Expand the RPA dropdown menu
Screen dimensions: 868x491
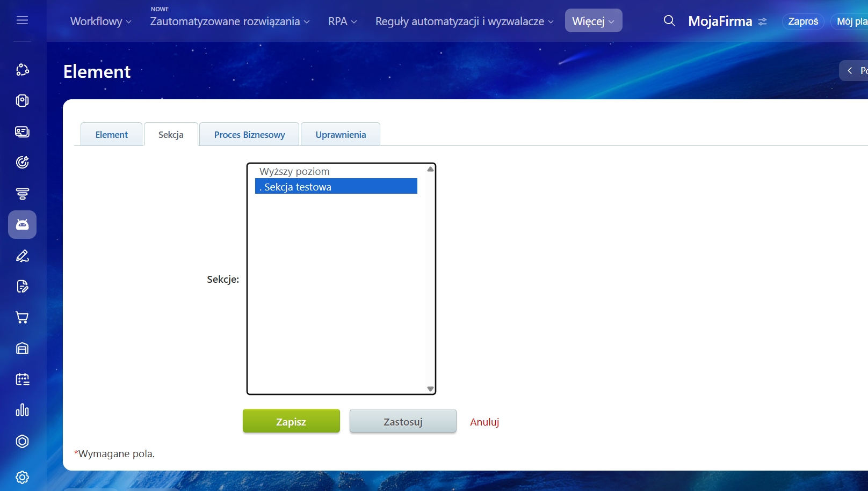[x=342, y=21]
